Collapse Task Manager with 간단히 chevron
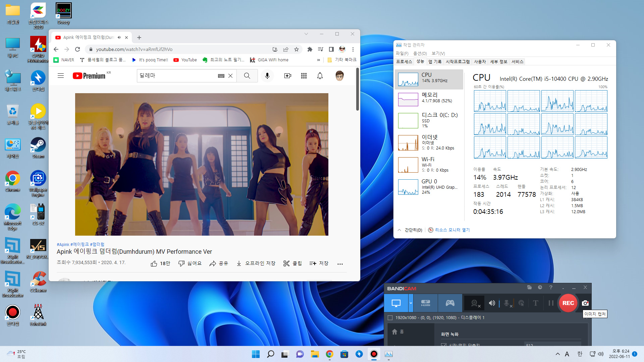 pyautogui.click(x=399, y=230)
